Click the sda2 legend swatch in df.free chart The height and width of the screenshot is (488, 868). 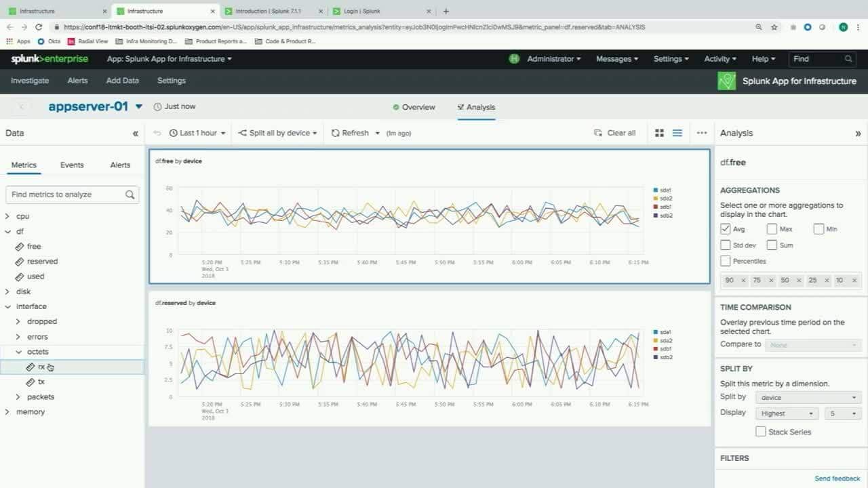point(655,199)
